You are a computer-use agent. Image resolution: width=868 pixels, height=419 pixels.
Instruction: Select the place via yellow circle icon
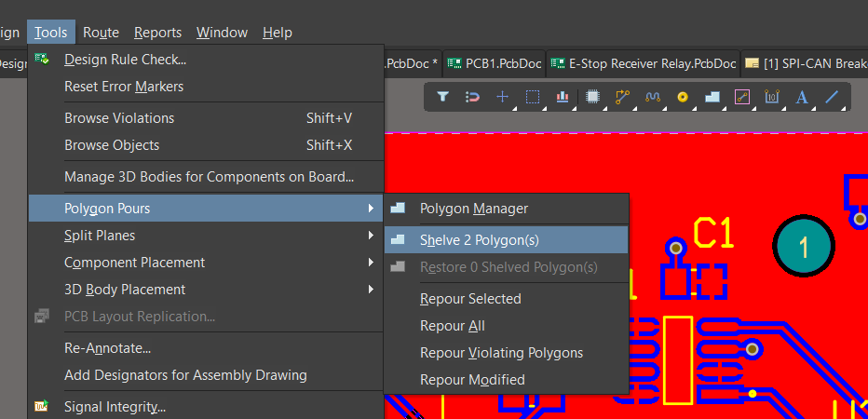tap(683, 97)
